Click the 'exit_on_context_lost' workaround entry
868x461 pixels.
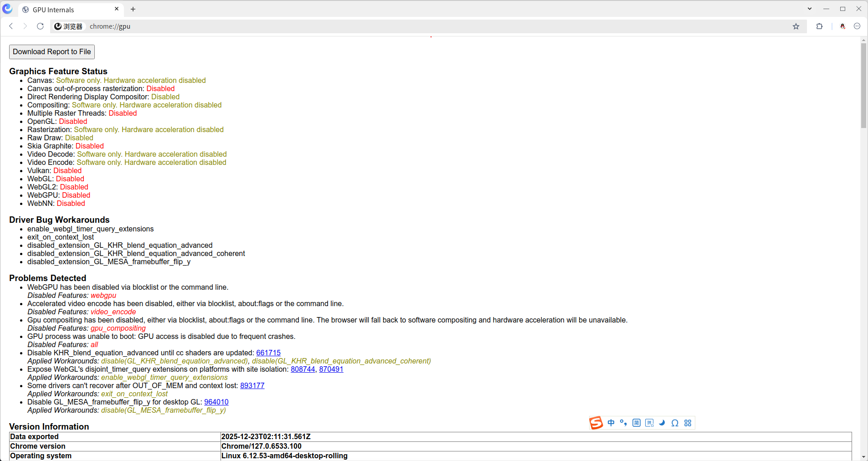(61, 237)
